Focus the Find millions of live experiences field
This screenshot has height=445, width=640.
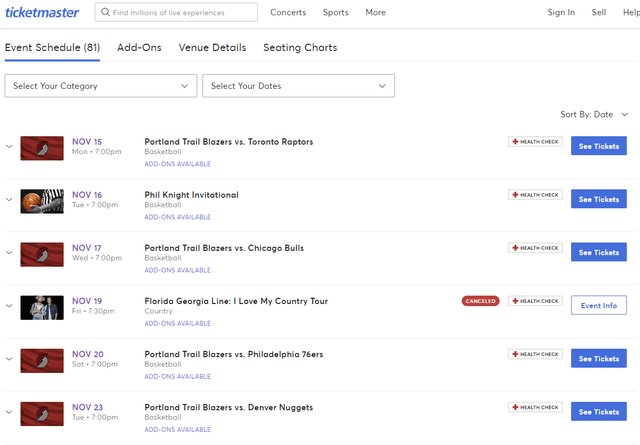coord(176,12)
